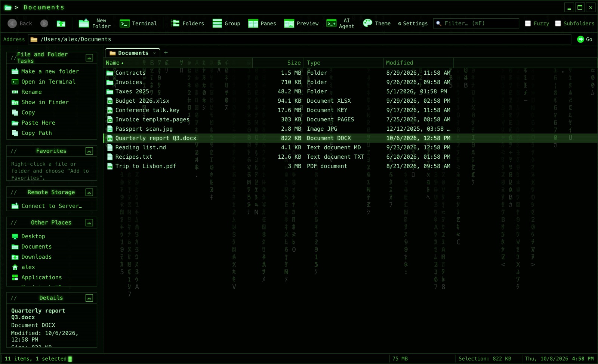Viewport: 598px width, 364px height.
Task: Close the Documents tab
Action: click(x=154, y=53)
